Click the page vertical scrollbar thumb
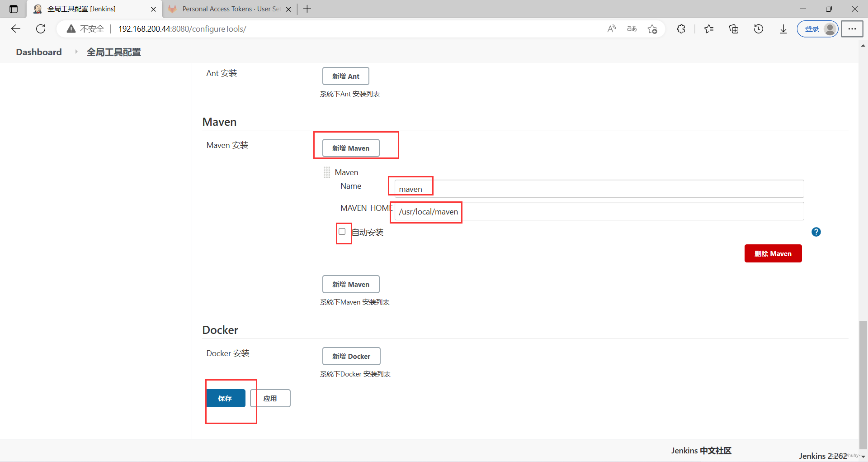 (863, 385)
